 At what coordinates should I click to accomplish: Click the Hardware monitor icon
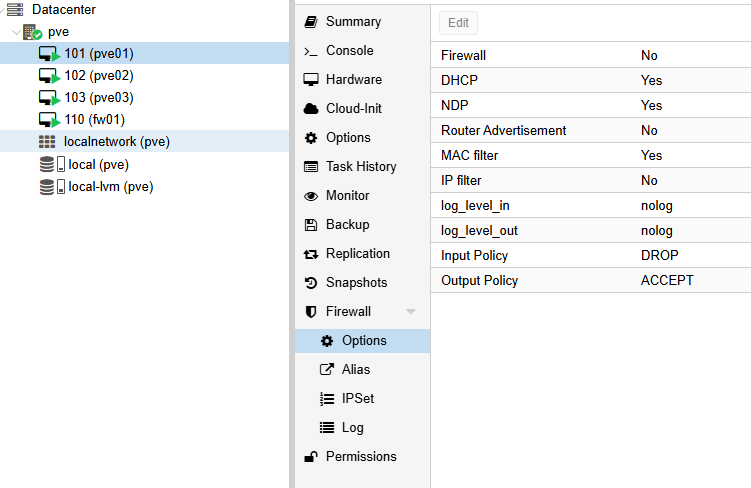tap(311, 79)
